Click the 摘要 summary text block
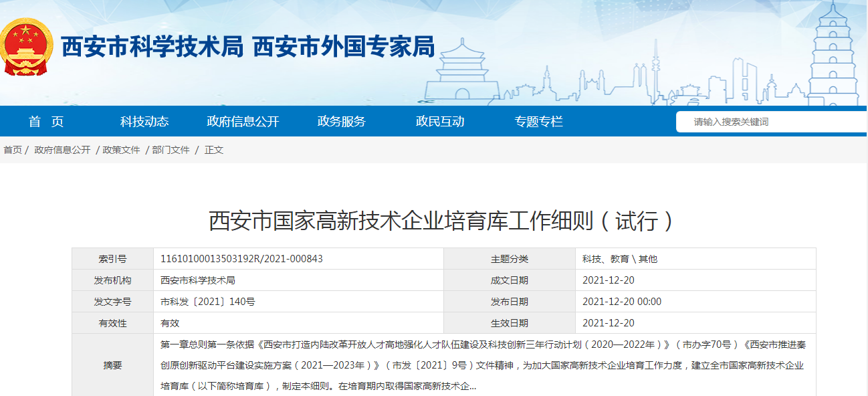868x396 pixels. [x=481, y=366]
